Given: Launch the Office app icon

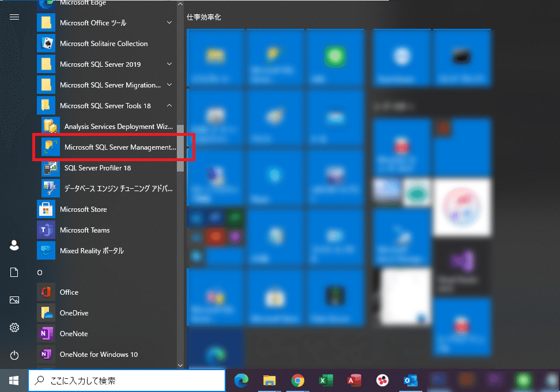Looking at the screenshot, I should coord(46,292).
